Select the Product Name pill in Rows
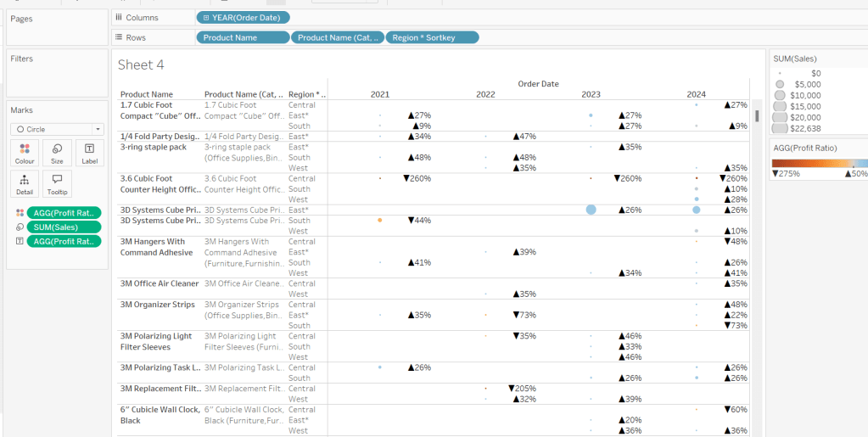This screenshot has width=868, height=437. point(242,37)
